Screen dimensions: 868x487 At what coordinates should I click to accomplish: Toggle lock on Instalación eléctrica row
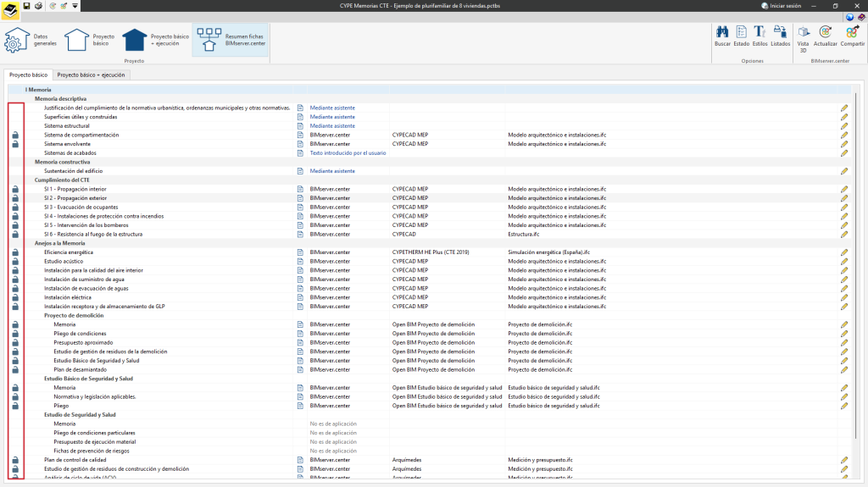coord(15,297)
